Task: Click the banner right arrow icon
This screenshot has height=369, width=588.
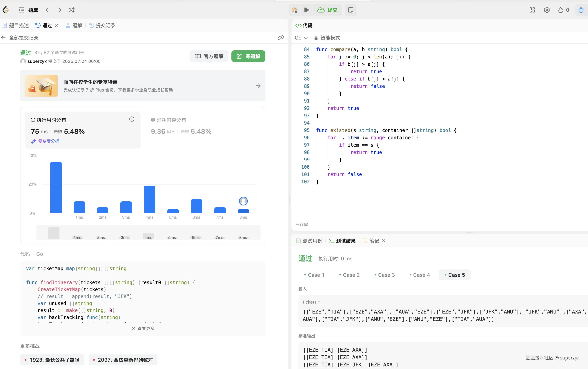Action: tap(258, 86)
